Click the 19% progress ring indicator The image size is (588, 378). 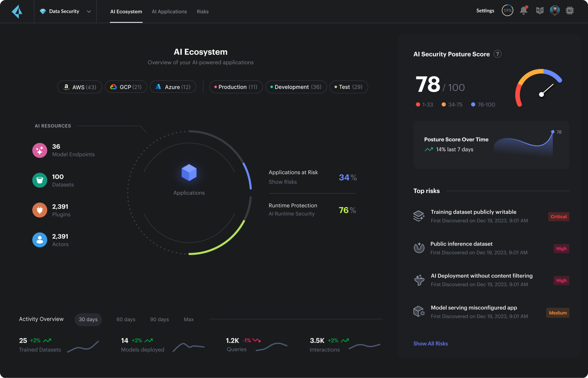[507, 10]
